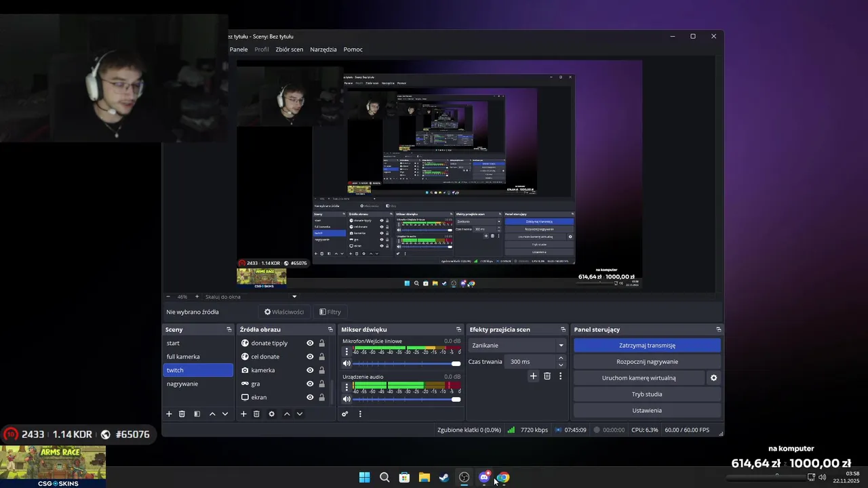Toggle lock on gra source

click(x=321, y=384)
